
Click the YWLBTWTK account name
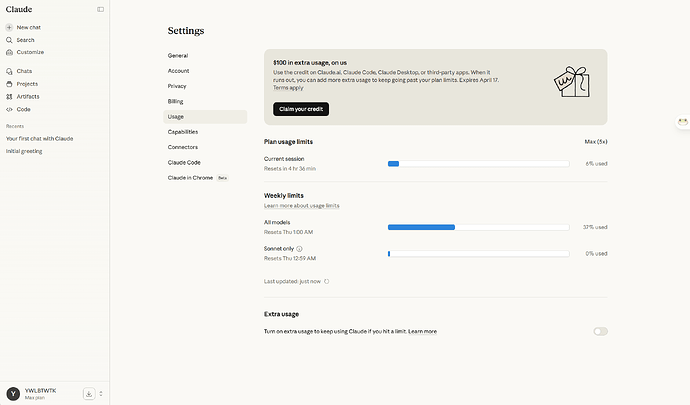click(40, 390)
